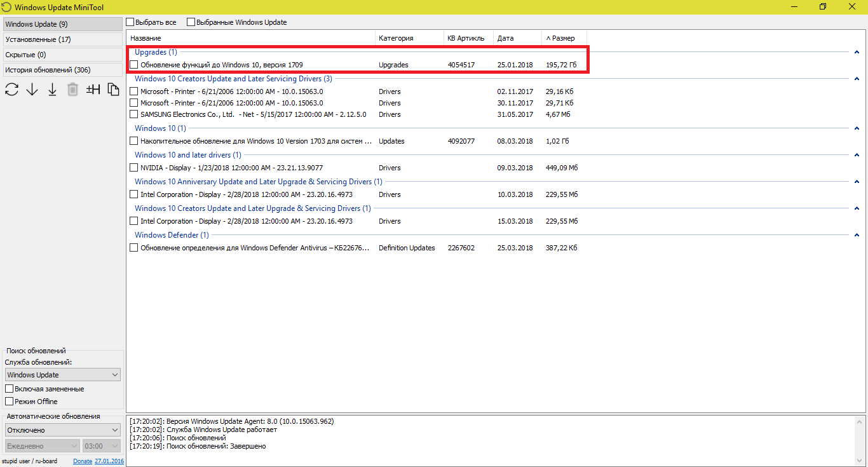The height and width of the screenshot is (467, 868).
Task: Click the install updates underlined-arrow icon
Action: pyautogui.click(x=53, y=90)
